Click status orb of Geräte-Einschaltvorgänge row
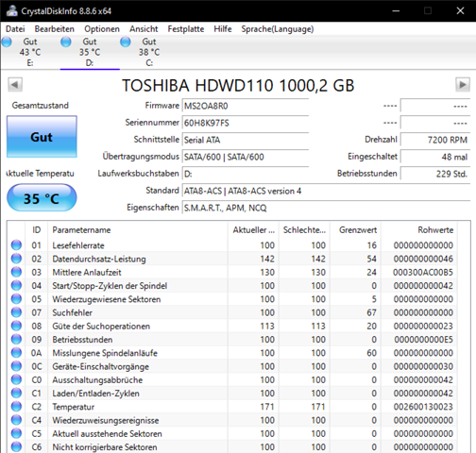The height and width of the screenshot is (453, 476). tap(16, 366)
